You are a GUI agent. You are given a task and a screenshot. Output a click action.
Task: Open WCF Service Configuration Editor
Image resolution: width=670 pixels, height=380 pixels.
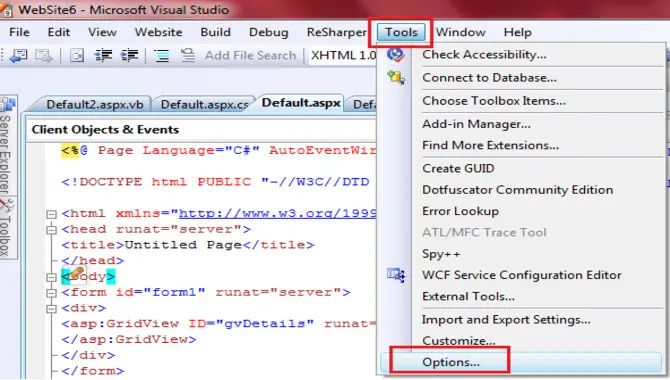(521, 275)
